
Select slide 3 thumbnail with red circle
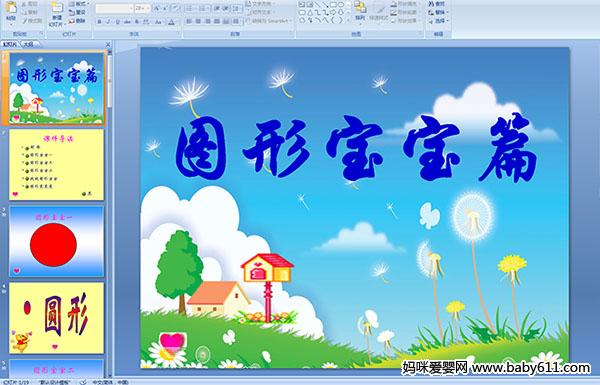(56, 241)
